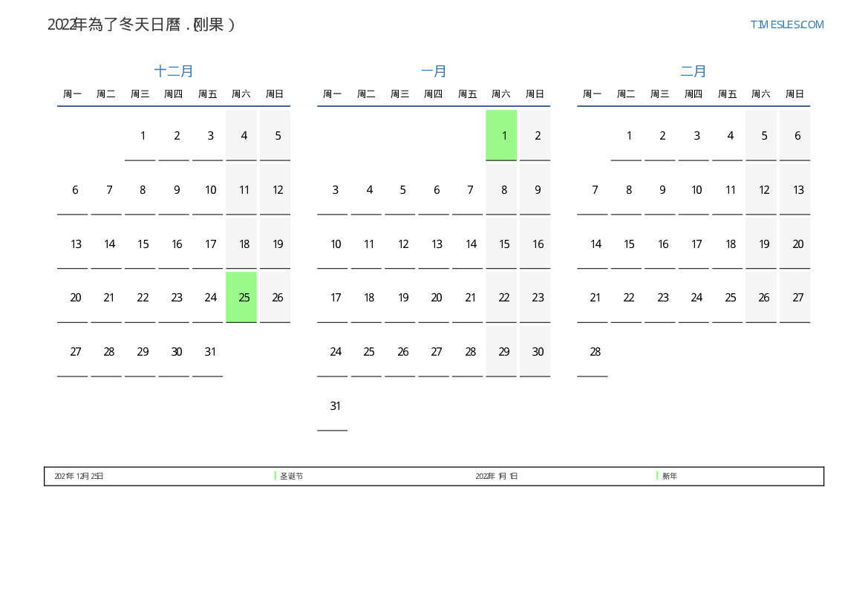Select the 新年 holiday label in legend

click(x=670, y=476)
